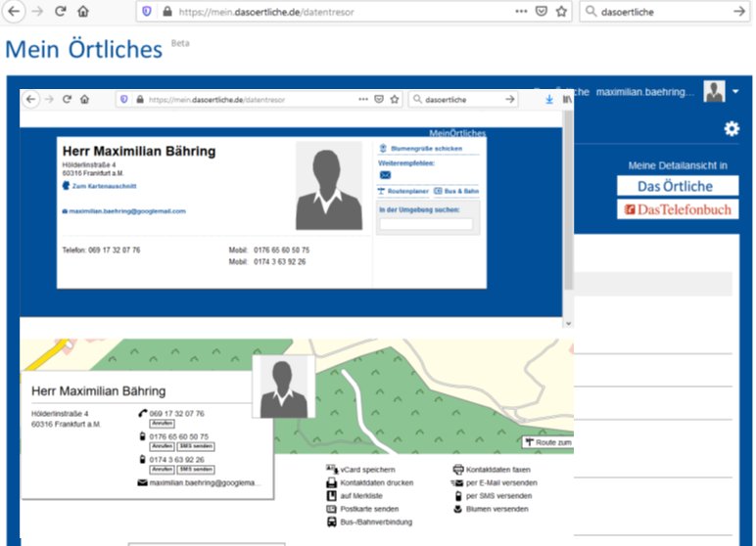
Task: Focus the outer search box containing dasoertliche
Action: click(x=663, y=12)
